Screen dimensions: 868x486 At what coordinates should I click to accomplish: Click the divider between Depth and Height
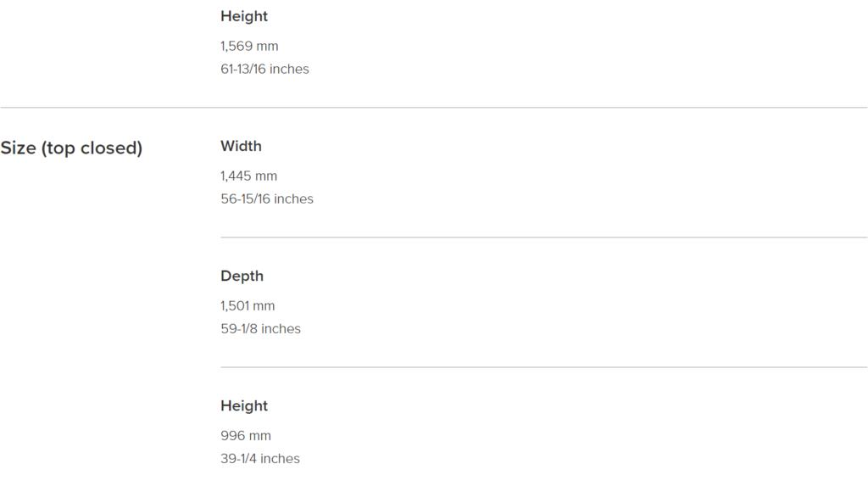coord(544,367)
